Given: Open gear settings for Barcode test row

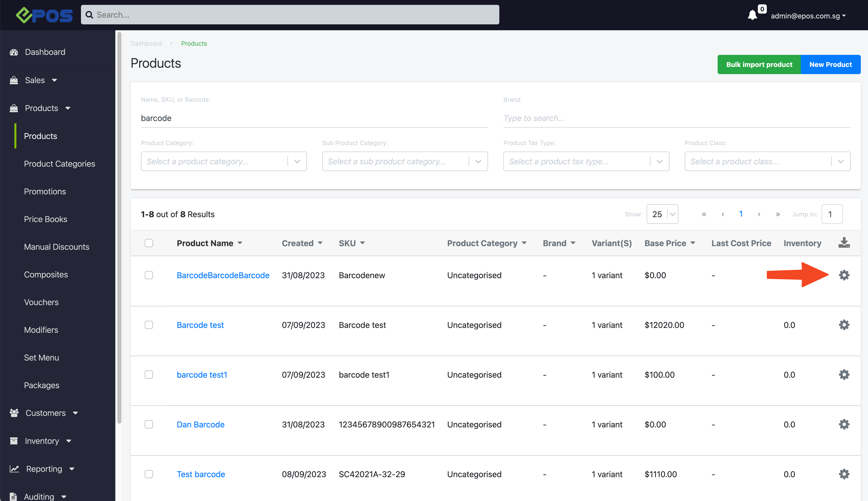Looking at the screenshot, I should [844, 325].
